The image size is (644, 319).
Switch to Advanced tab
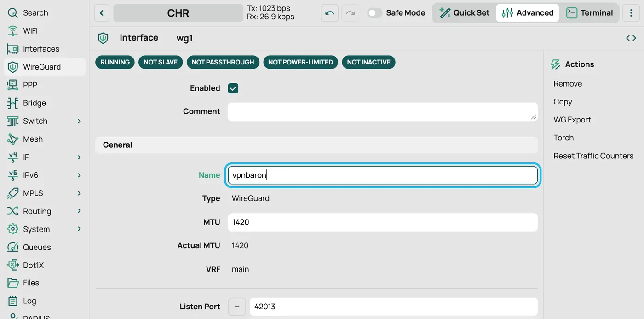[x=527, y=13]
